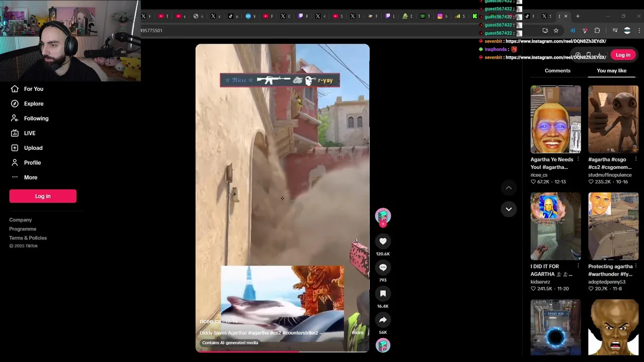
Task: Open the browser media control icon
Action: [615, 31]
